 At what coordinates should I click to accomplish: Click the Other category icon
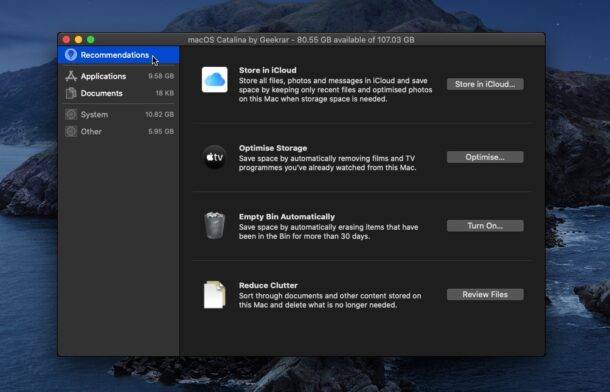(71, 131)
